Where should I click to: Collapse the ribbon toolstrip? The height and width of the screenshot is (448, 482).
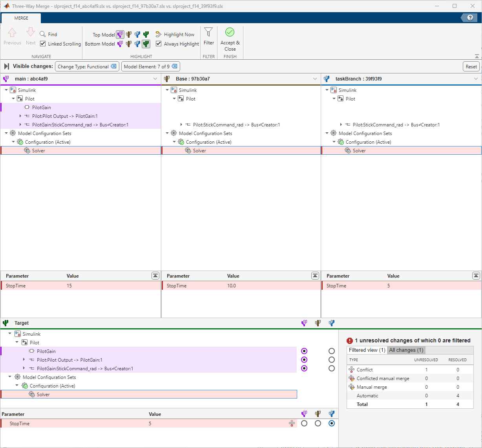tap(477, 57)
